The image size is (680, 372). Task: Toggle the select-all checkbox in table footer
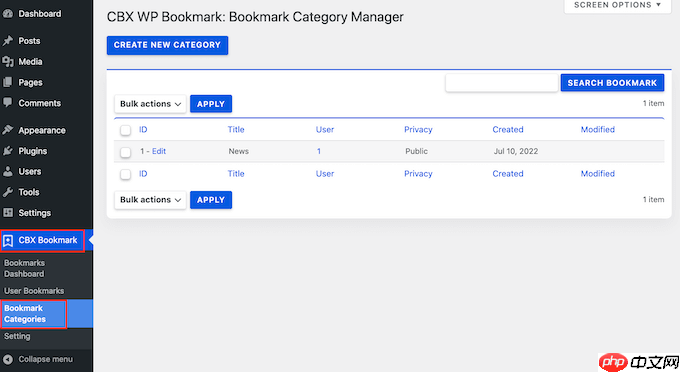click(125, 174)
